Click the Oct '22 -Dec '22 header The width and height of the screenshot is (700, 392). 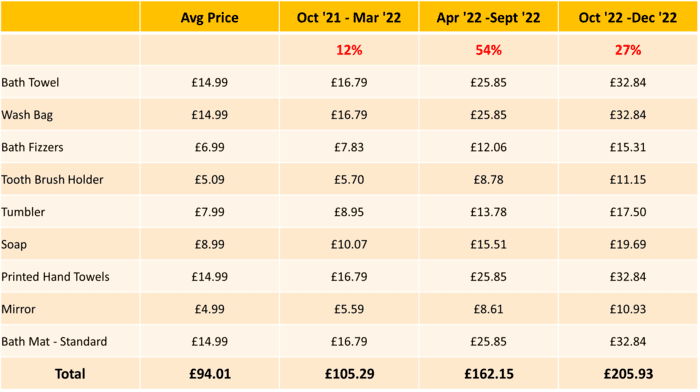[x=628, y=17]
